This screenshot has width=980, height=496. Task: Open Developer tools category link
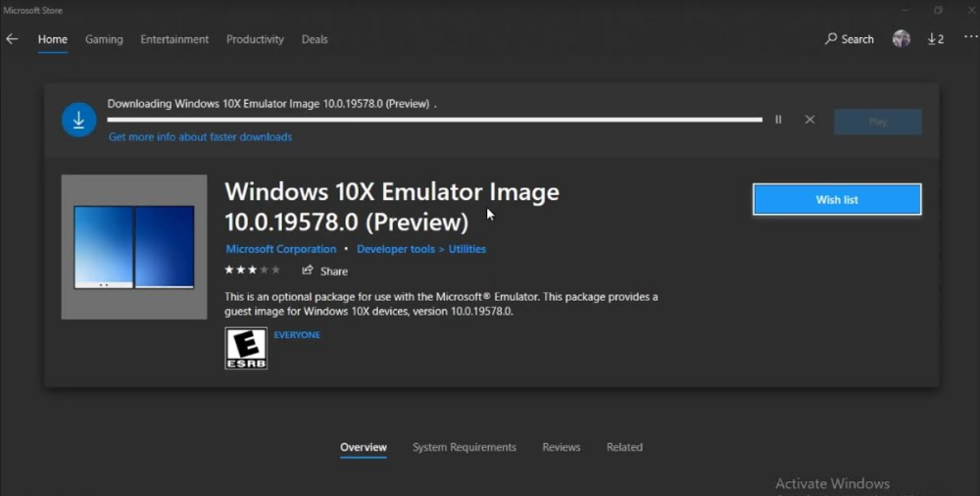tap(396, 249)
